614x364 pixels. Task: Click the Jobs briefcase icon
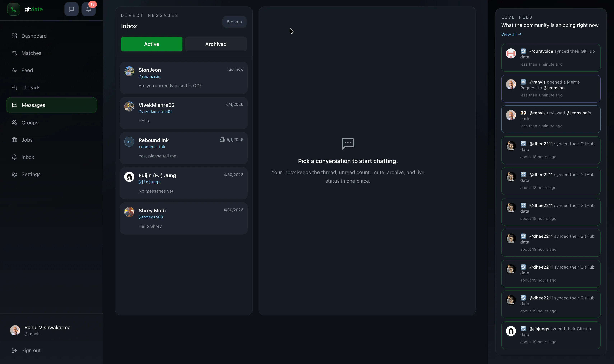(14, 140)
